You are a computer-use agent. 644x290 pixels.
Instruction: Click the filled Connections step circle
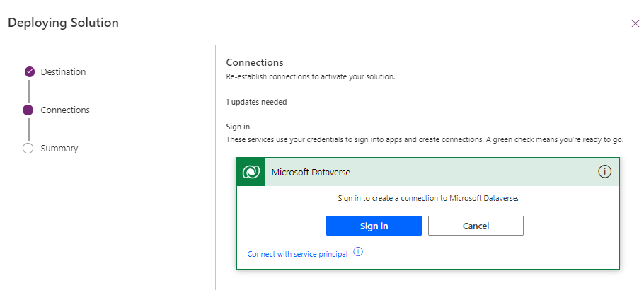click(28, 110)
